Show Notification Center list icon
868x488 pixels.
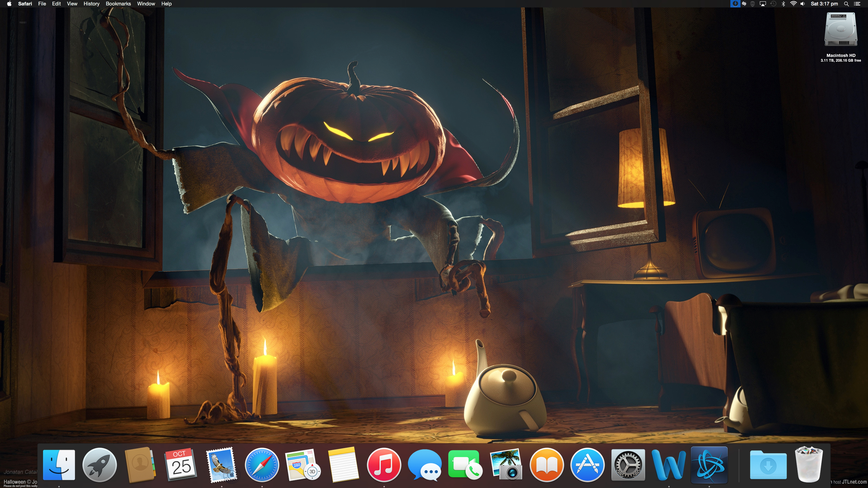pyautogui.click(x=857, y=4)
